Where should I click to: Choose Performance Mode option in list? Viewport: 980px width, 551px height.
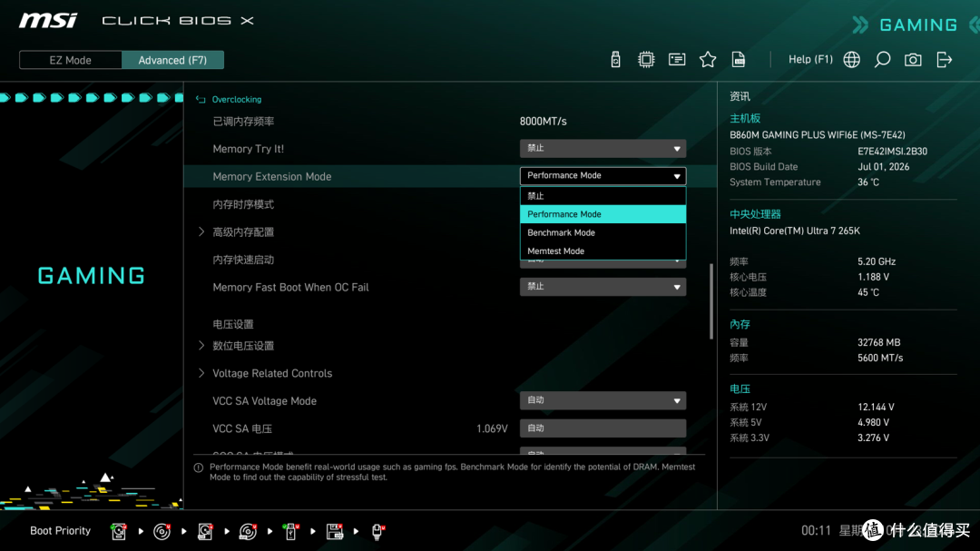603,214
